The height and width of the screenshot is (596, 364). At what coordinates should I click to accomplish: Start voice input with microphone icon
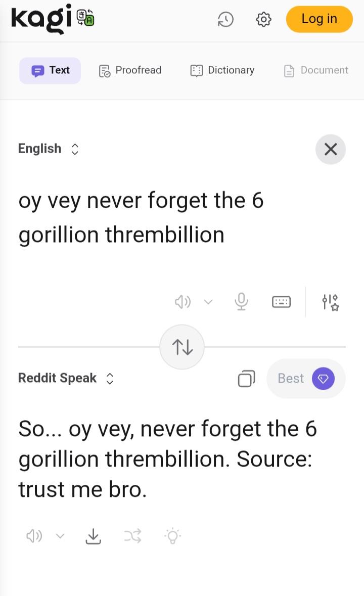(x=242, y=302)
